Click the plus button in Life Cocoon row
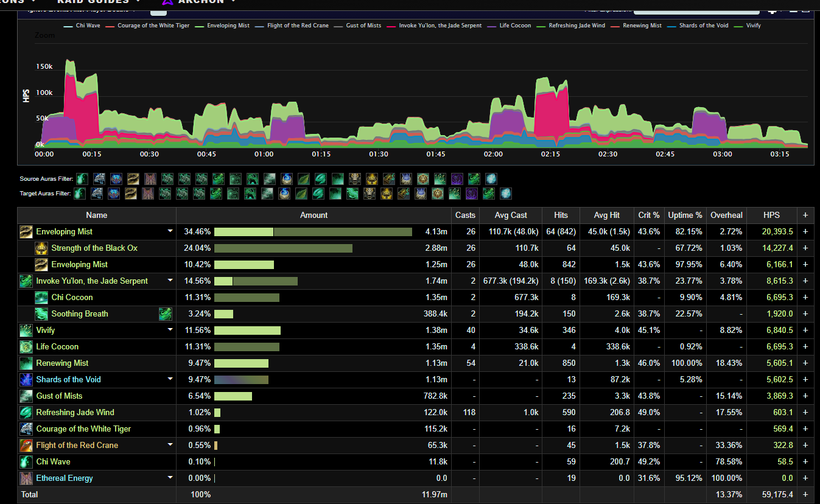Screen dimensions: 820x504 (x=805, y=346)
